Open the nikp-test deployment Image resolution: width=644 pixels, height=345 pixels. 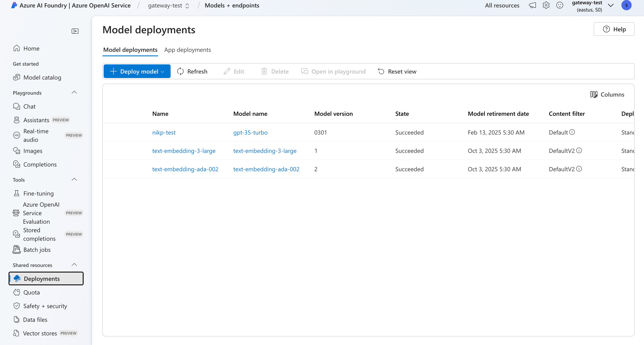tap(164, 132)
